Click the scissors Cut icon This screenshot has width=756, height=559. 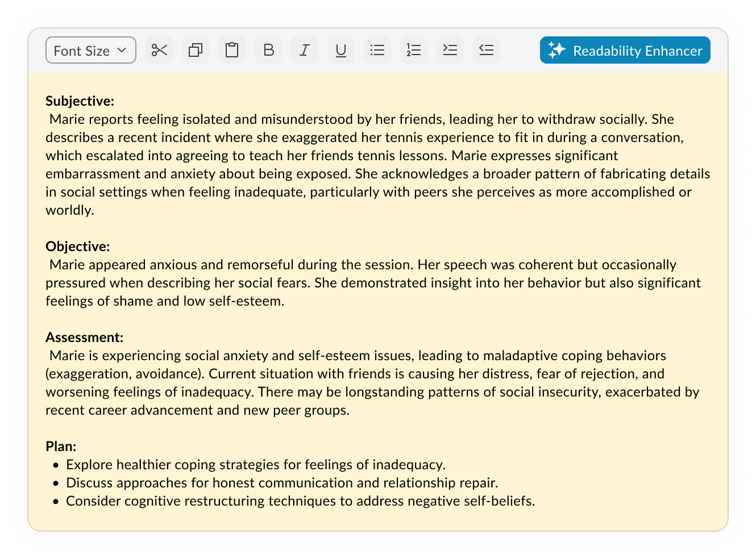(159, 51)
